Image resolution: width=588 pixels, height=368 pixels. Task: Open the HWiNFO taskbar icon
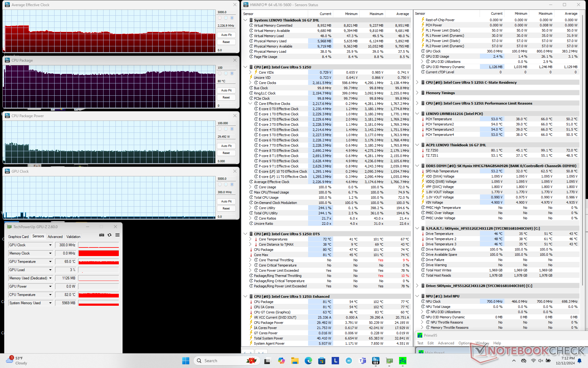[x=376, y=361]
